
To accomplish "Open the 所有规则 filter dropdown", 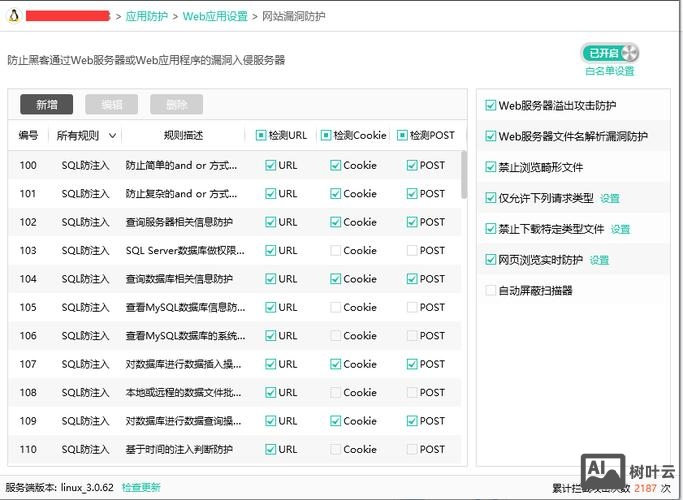I will [x=86, y=135].
